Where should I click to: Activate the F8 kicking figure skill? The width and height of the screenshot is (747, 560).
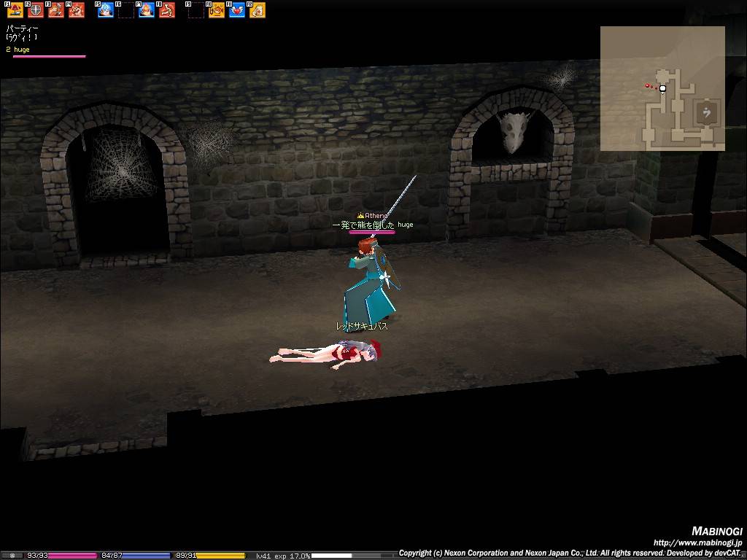[167, 10]
